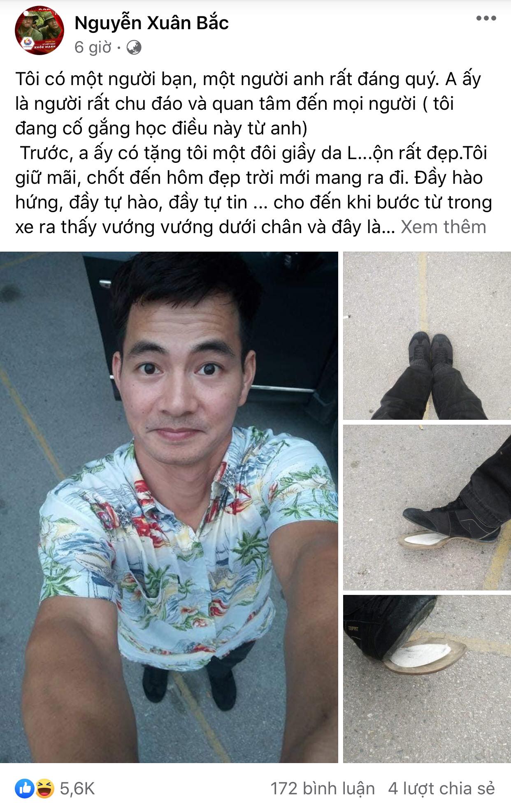Open middle photo of detached shoe sole
Image resolution: width=511 pixels, height=812 pixels.
click(427, 507)
